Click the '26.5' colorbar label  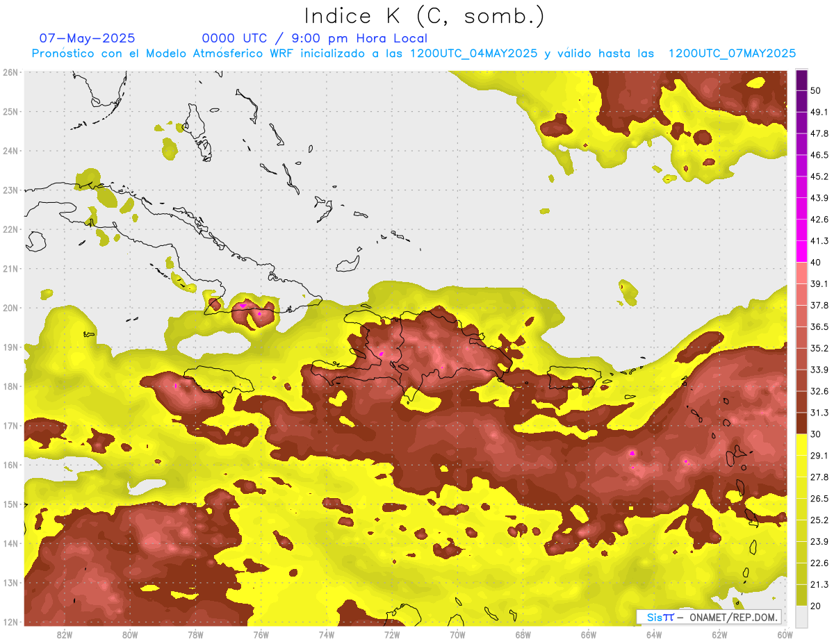point(819,499)
